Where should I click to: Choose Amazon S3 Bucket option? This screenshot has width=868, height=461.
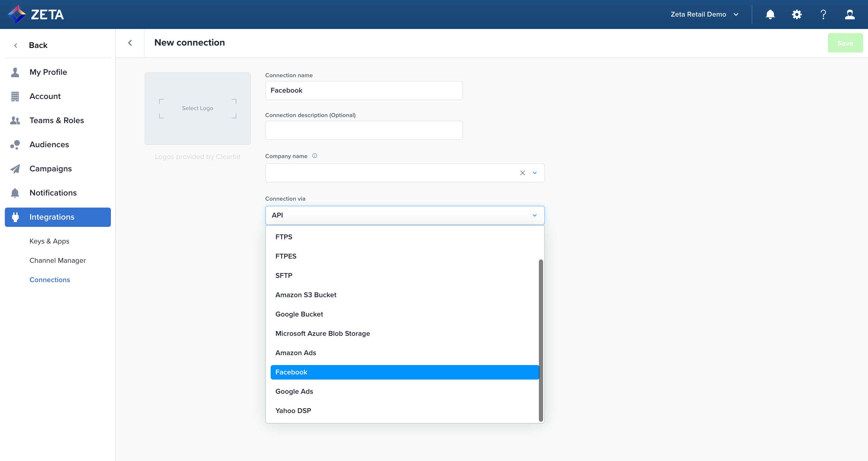click(x=306, y=295)
